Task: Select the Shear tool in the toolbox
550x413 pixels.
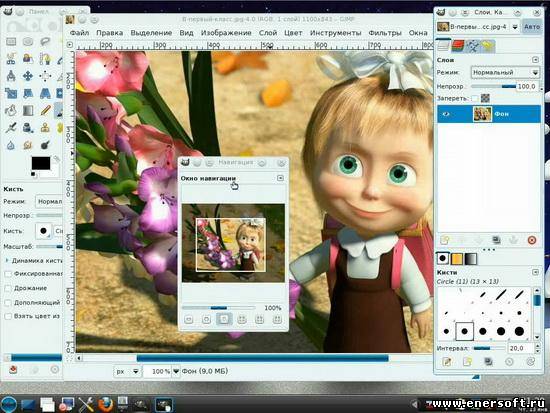Action: [28, 93]
